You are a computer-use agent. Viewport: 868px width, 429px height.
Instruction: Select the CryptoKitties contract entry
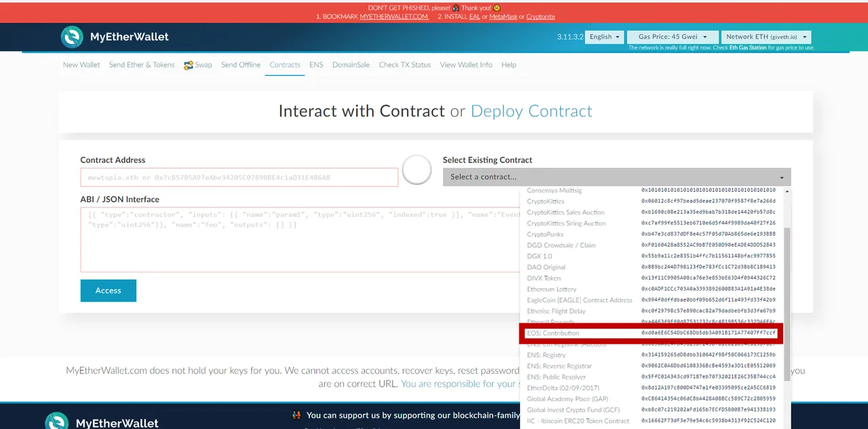(x=651, y=201)
